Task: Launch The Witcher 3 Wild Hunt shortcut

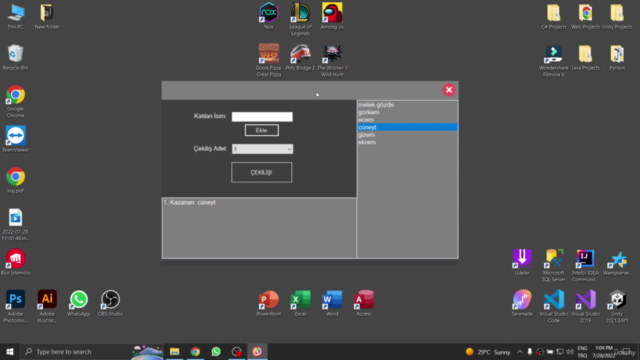Action: coord(332,60)
